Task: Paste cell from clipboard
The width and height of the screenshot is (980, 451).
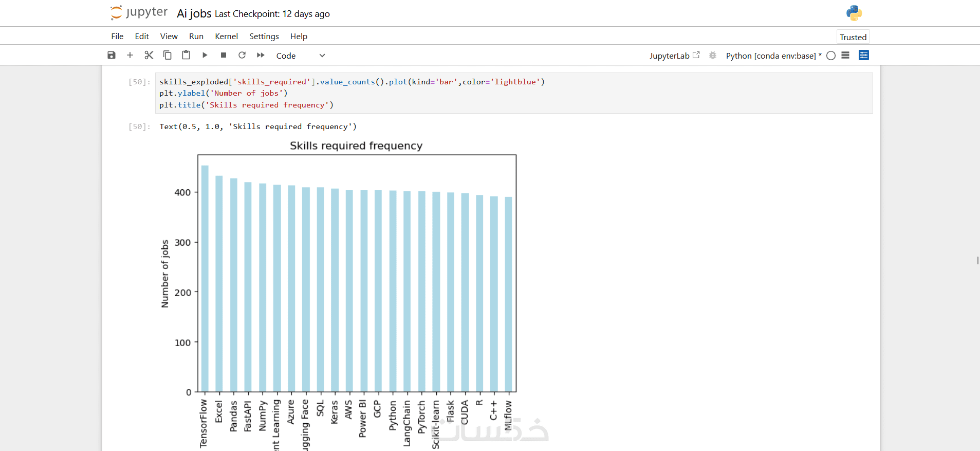Action: (186, 55)
